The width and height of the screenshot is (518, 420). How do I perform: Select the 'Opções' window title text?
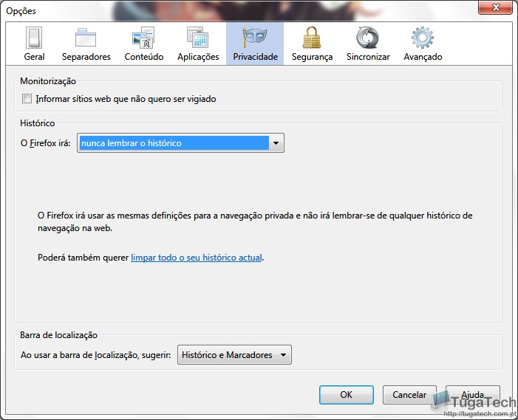pos(21,11)
